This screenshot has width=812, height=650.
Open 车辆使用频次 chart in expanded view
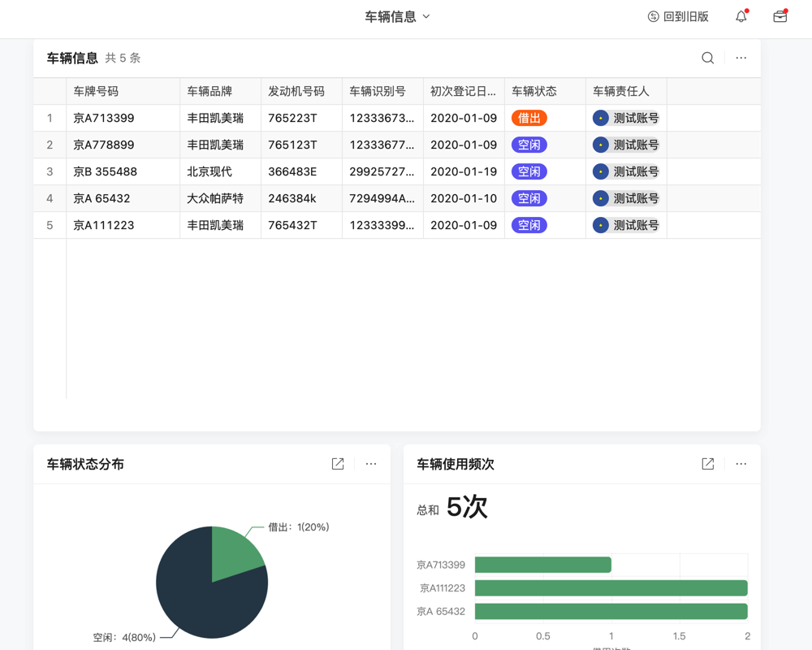coord(707,464)
